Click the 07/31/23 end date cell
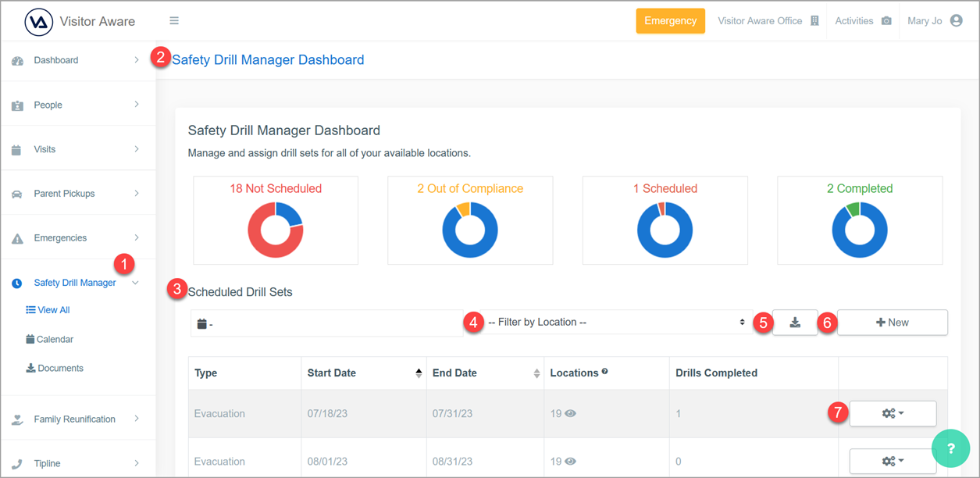Image resolution: width=980 pixels, height=478 pixels. pyautogui.click(x=485, y=414)
